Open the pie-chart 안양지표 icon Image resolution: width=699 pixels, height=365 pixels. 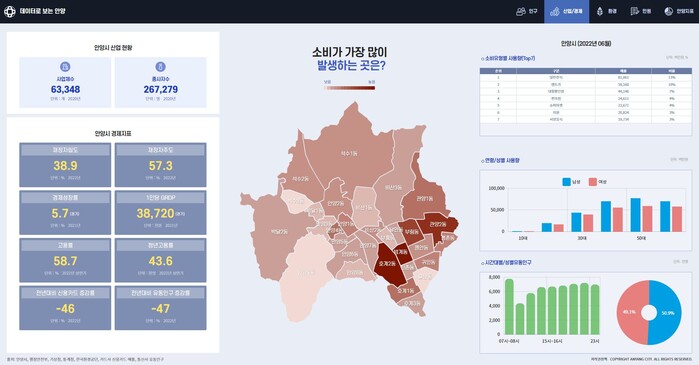(668, 11)
